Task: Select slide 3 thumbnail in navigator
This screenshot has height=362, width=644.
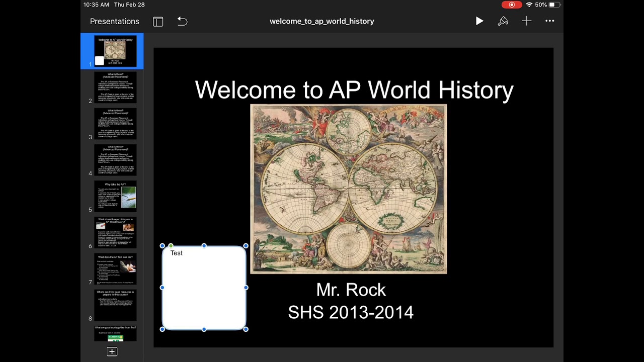Action: click(x=115, y=124)
